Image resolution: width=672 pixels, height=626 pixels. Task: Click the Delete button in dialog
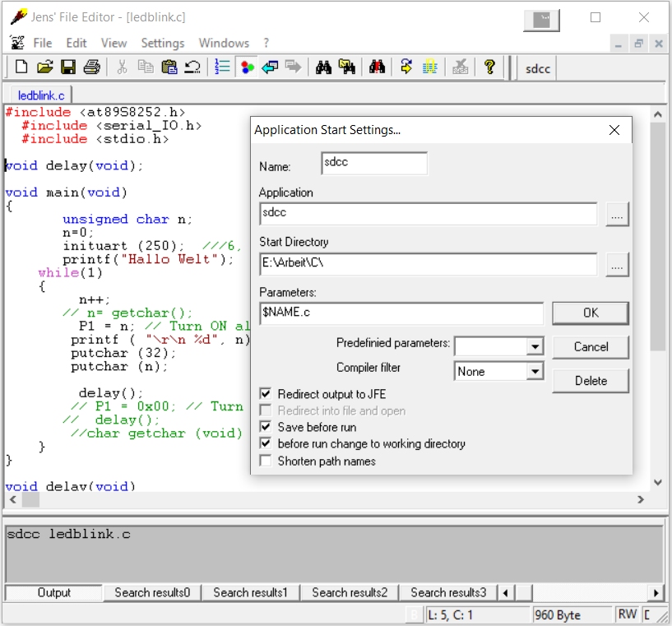pyautogui.click(x=591, y=381)
